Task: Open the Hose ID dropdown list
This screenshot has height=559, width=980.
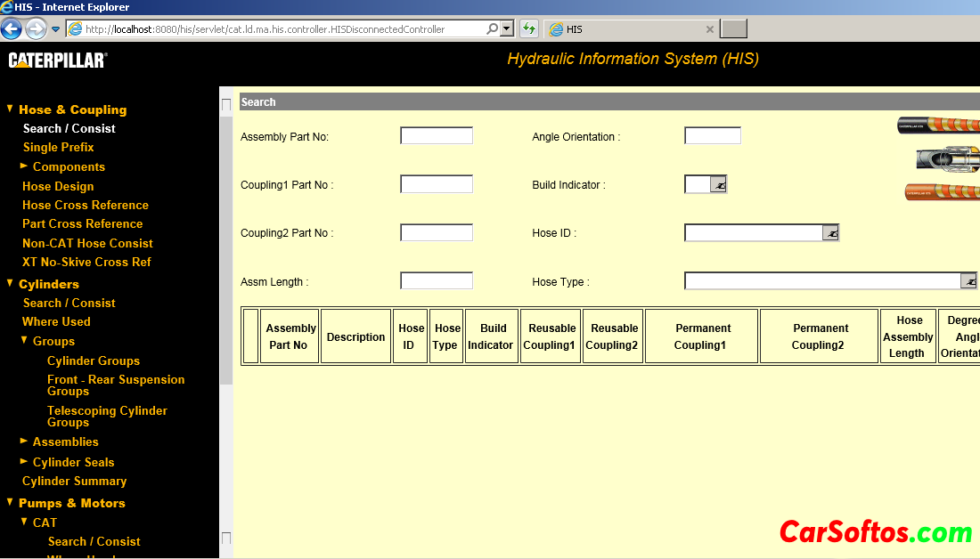Action: tap(829, 232)
